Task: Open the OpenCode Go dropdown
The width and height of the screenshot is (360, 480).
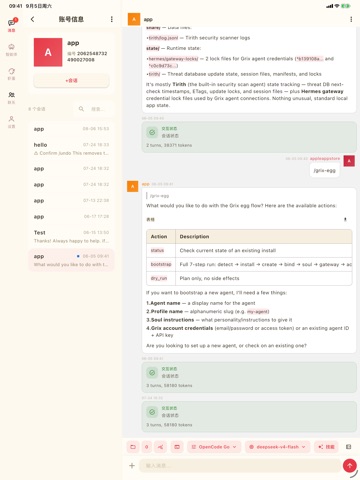Action: [214, 447]
